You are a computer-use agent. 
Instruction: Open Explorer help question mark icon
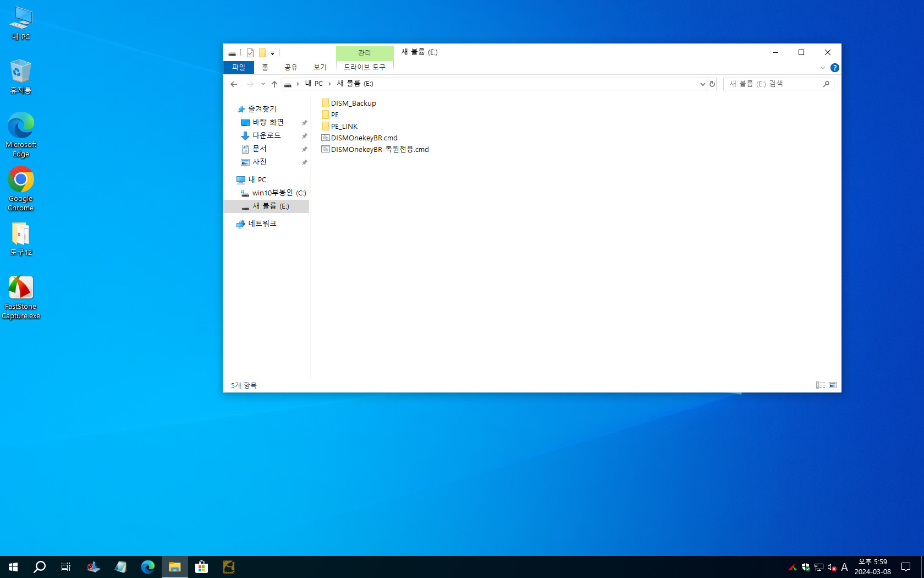[x=835, y=68]
